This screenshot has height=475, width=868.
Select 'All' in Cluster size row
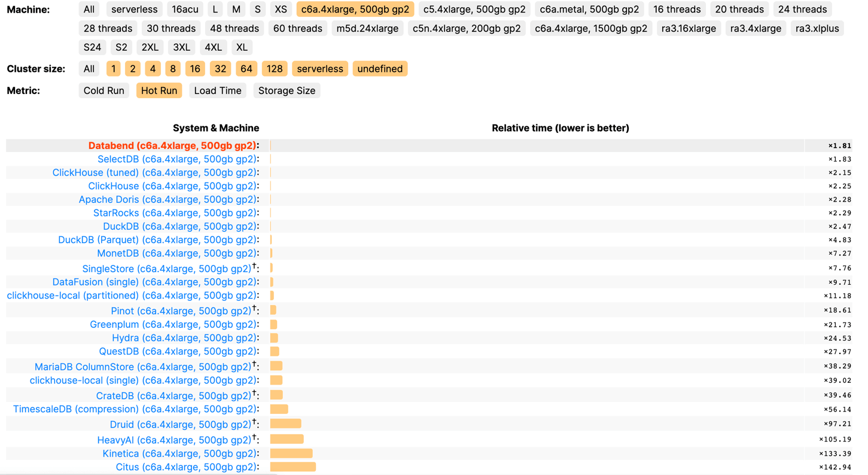(89, 69)
